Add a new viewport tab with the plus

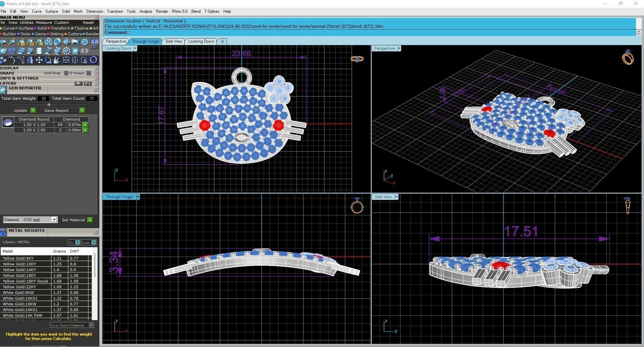pos(222,41)
